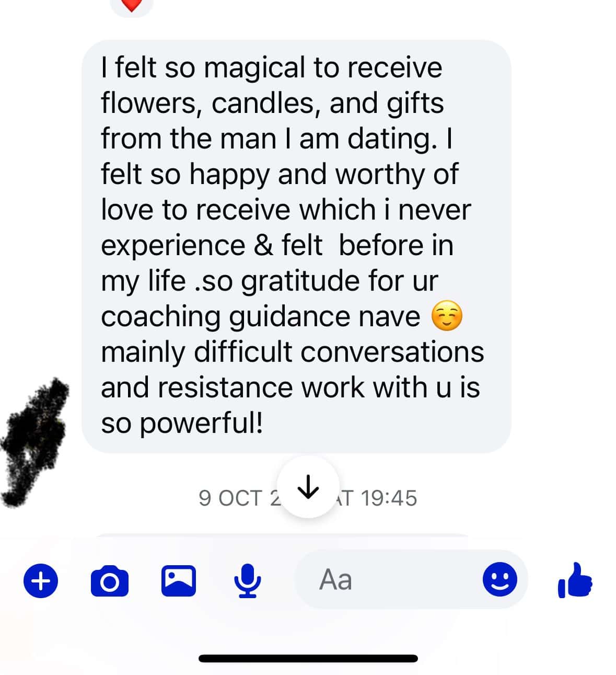Open the emoji picker smiley face
The image size is (616, 675).
pos(500,579)
